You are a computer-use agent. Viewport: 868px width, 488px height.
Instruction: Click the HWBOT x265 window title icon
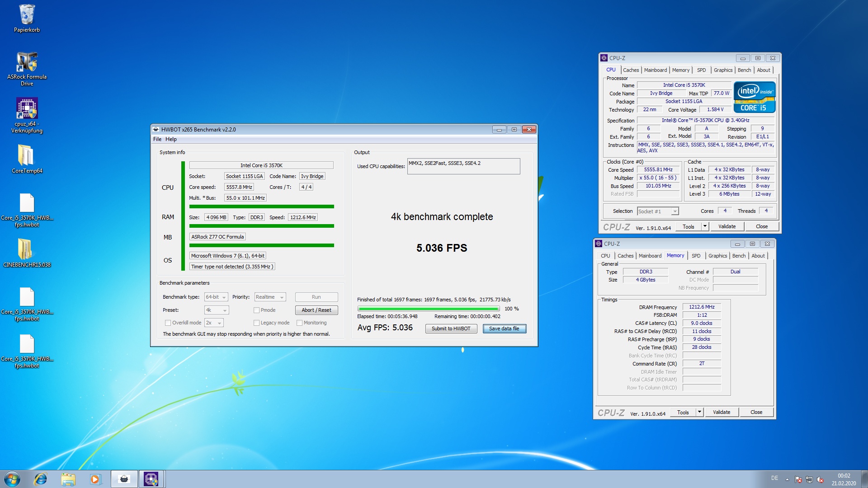[156, 129]
